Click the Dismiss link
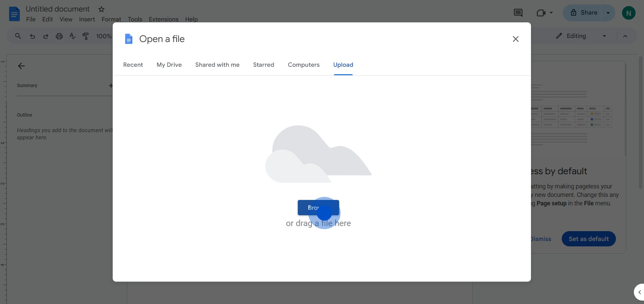 click(541, 239)
